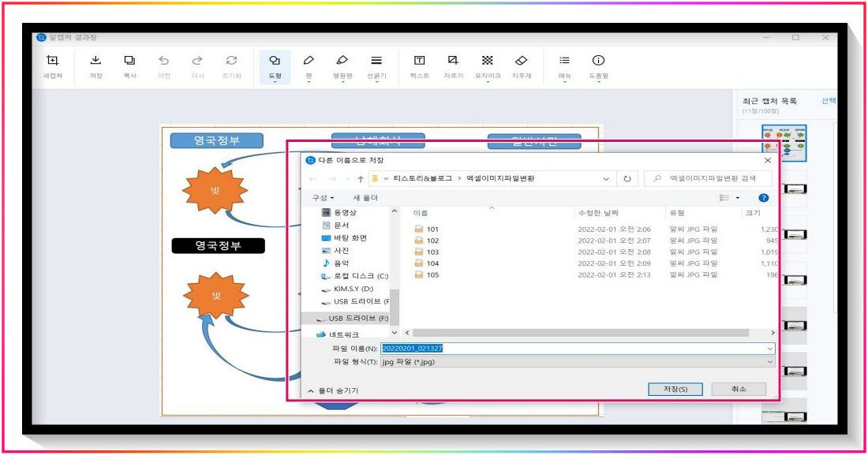Click the 새 폴더 new folder button
The height and width of the screenshot is (455, 868).
(x=365, y=198)
